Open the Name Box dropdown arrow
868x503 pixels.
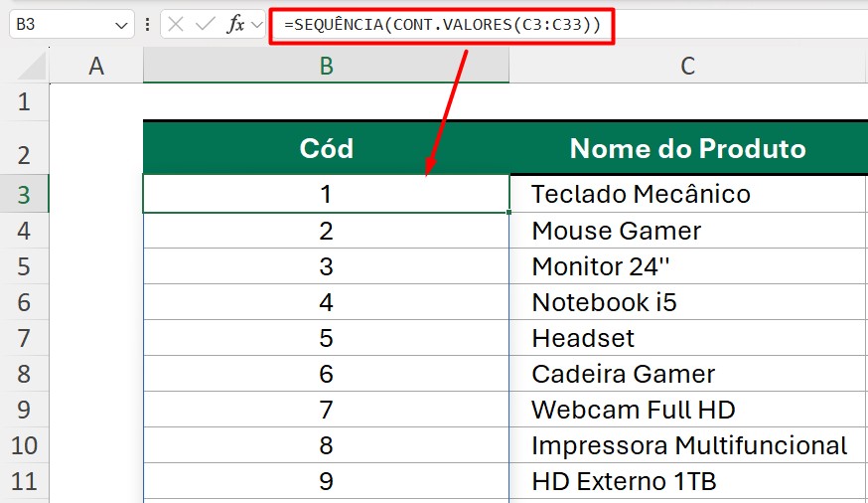click(121, 25)
